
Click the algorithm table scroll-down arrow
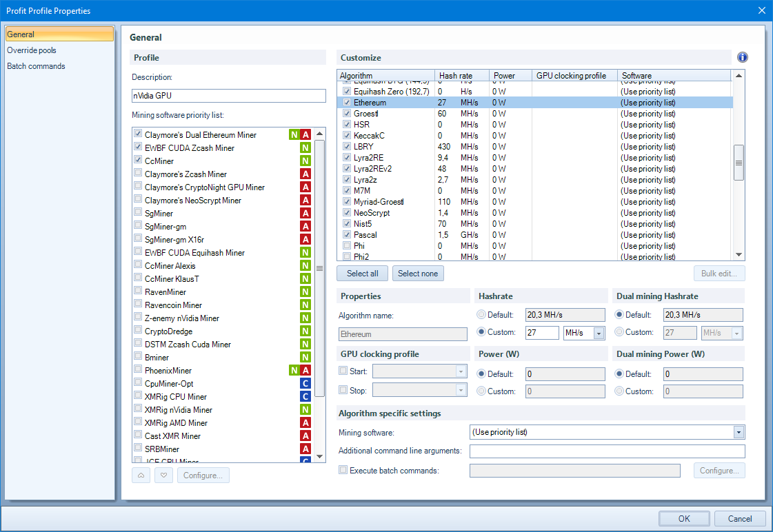coord(739,255)
